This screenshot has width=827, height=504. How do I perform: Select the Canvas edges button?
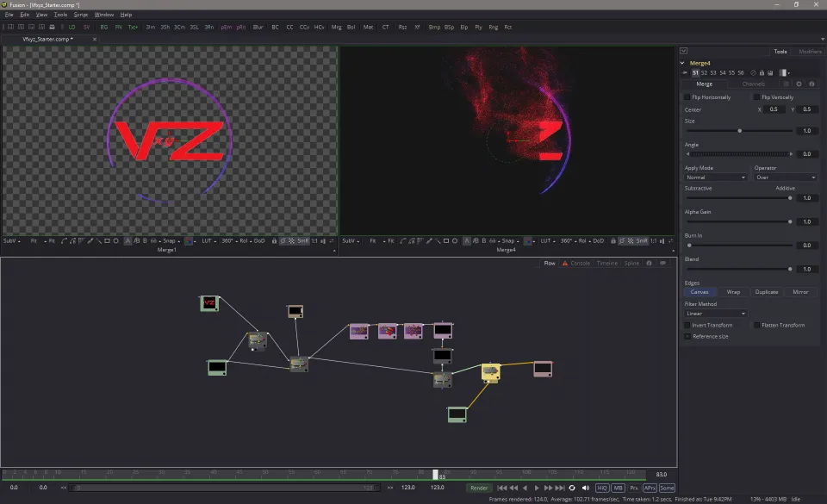coord(700,292)
